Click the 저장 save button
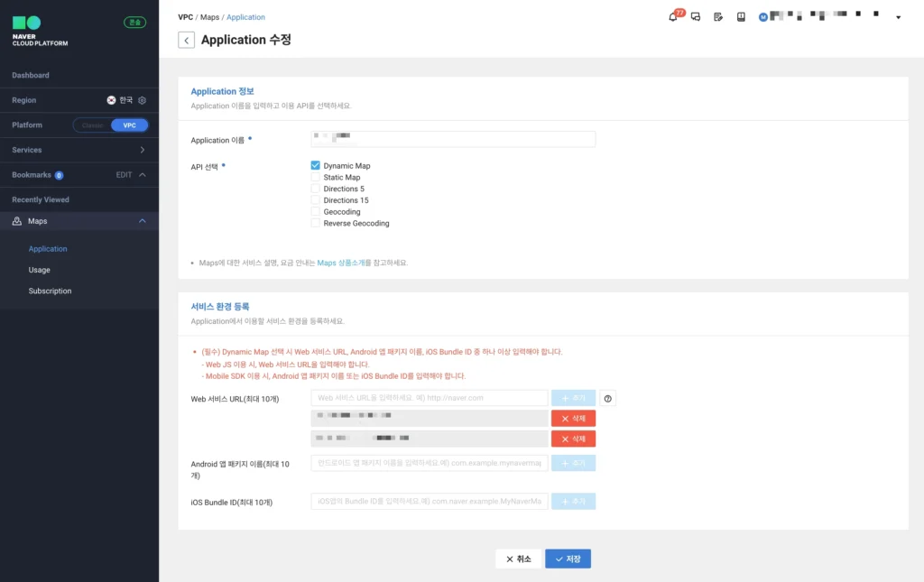The width and height of the screenshot is (924, 582). click(568, 558)
